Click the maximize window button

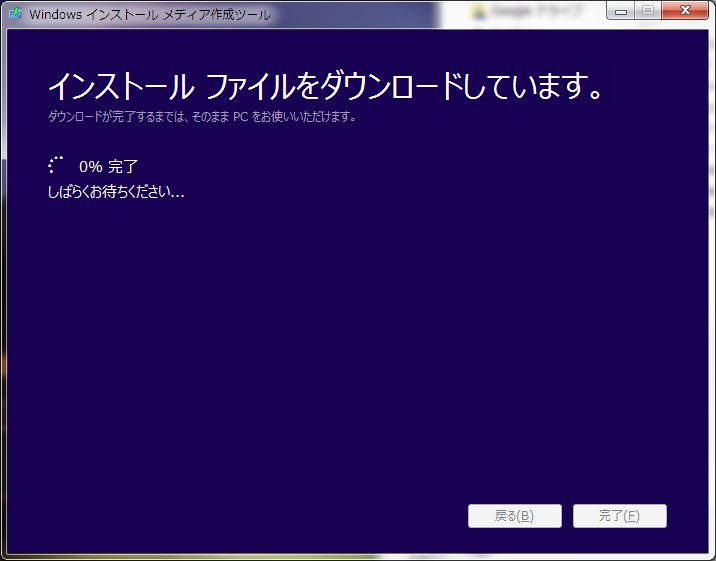(648, 11)
